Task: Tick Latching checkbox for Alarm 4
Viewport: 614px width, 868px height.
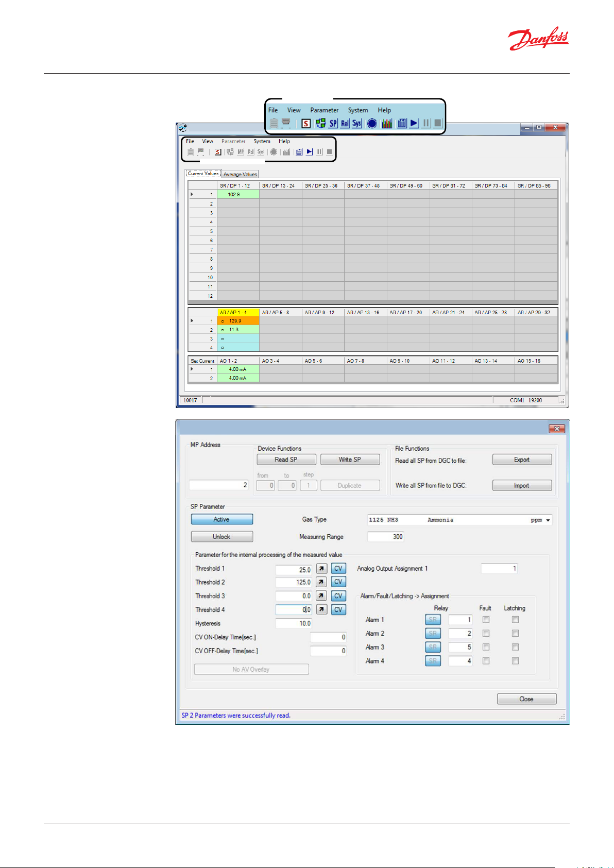Action: [x=516, y=661]
